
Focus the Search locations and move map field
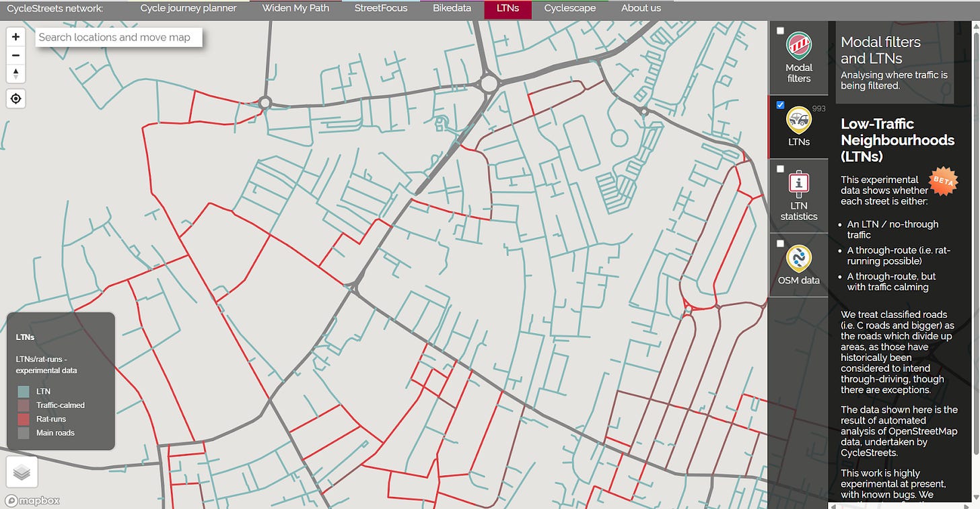118,37
